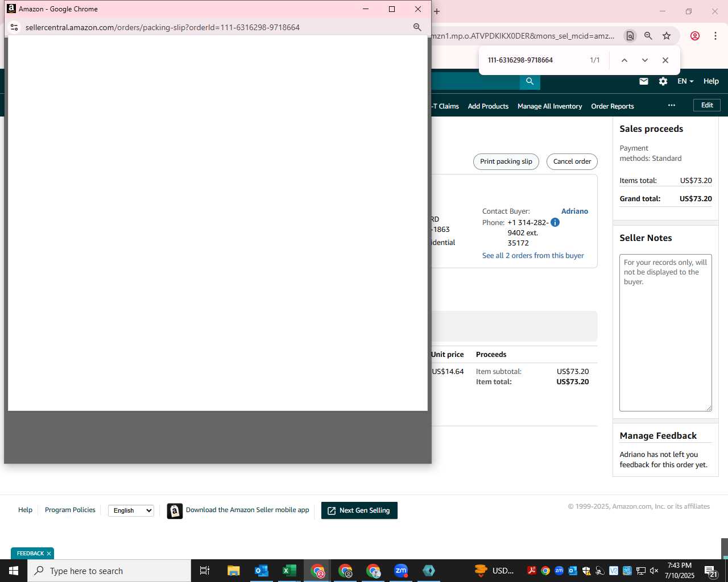Open the Seller Central settings gear
Screen dimensions: 728x582
(663, 81)
